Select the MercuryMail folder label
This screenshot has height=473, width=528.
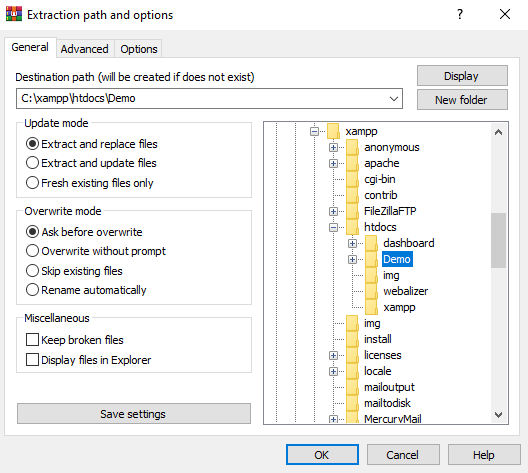coord(393,418)
